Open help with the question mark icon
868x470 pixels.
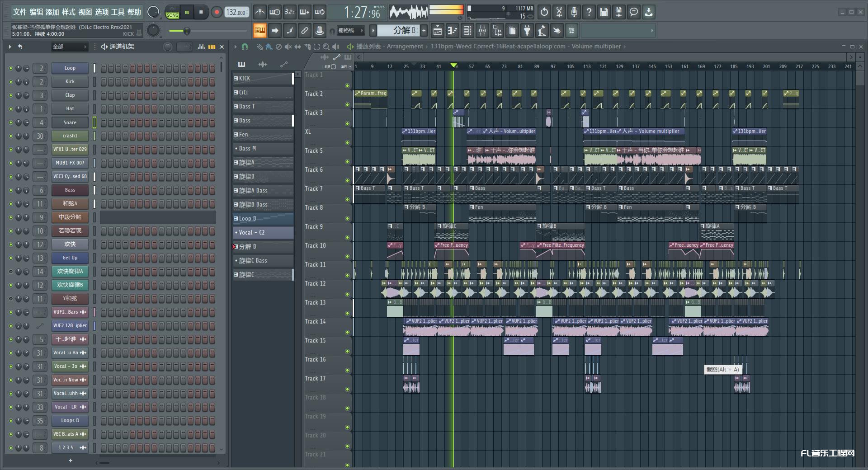589,12
